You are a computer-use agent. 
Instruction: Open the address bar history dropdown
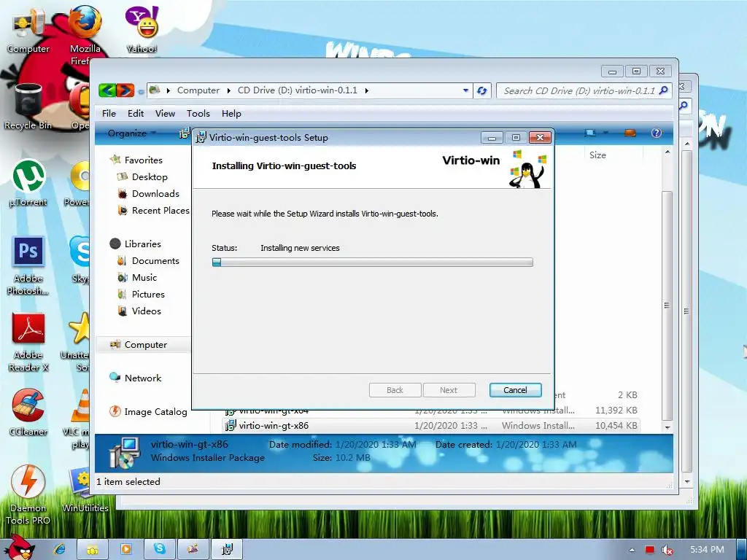tap(465, 90)
